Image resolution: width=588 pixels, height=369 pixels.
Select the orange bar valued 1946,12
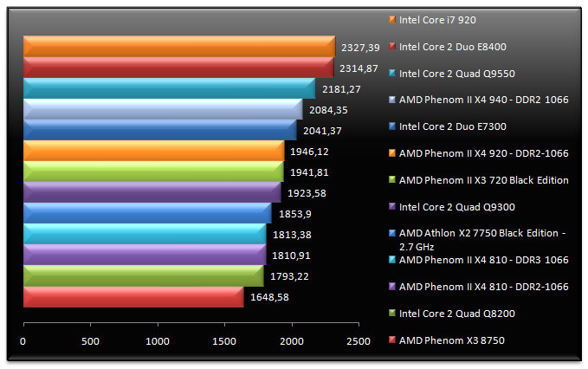pos(154,151)
